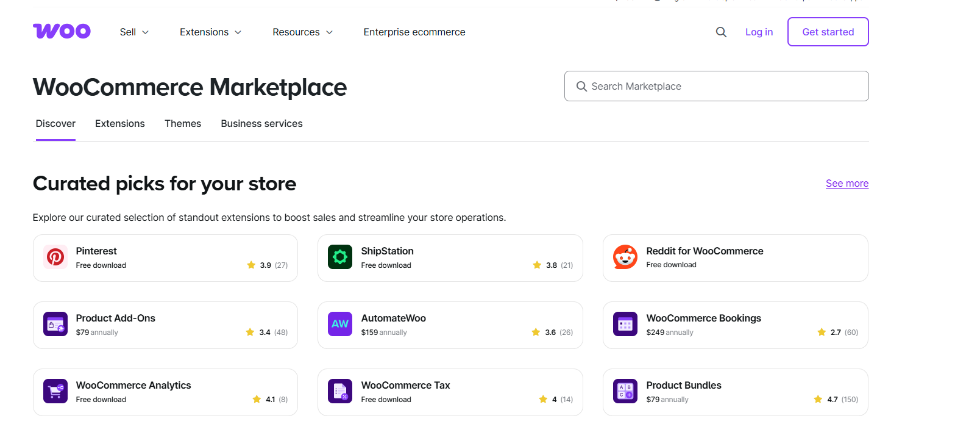Click the Product Add-Ons rating star
Image resolution: width=980 pixels, height=446 pixels.
pos(250,332)
